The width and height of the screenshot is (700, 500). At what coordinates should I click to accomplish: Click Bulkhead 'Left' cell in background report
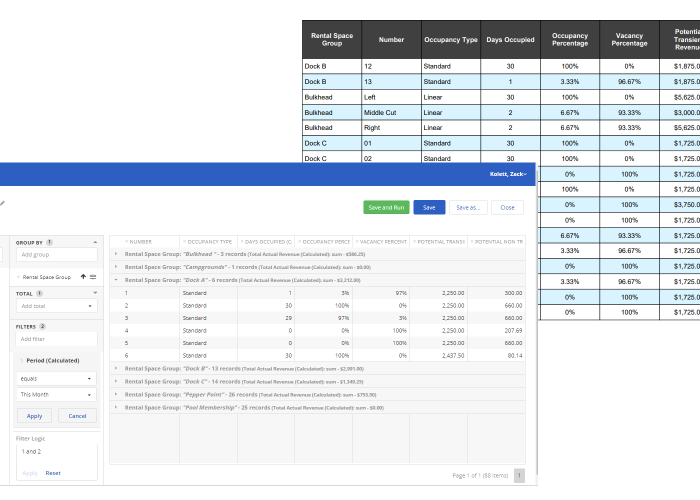click(x=391, y=97)
